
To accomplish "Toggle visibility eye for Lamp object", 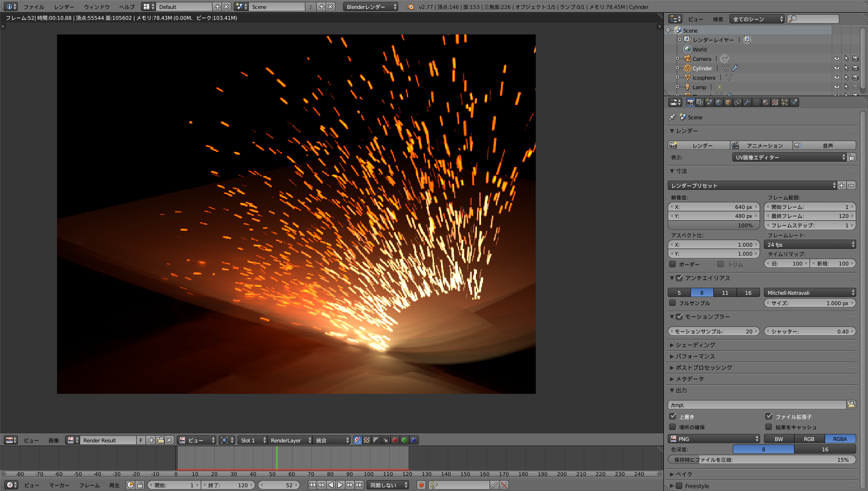I will click(837, 87).
